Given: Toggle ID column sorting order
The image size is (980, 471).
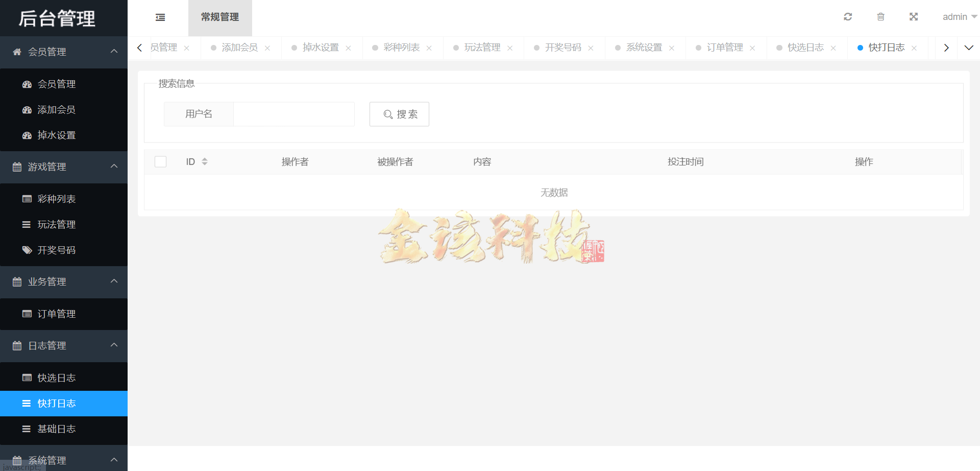Looking at the screenshot, I should [x=205, y=161].
